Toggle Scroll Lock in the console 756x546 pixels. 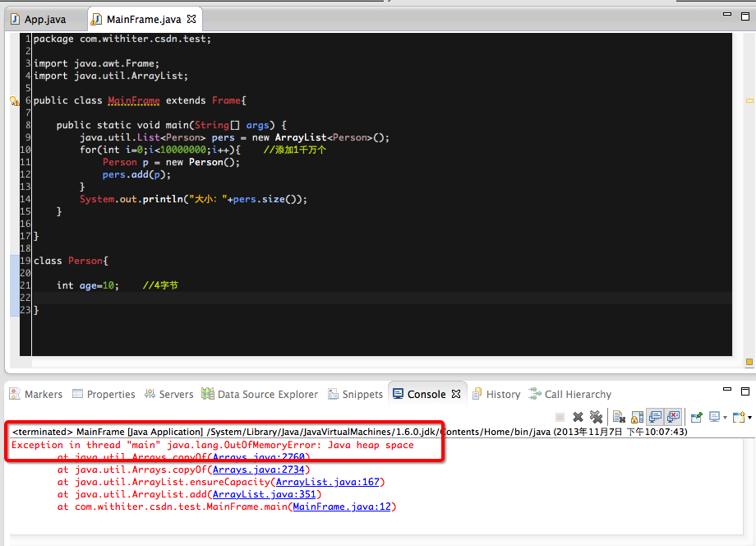point(637,417)
